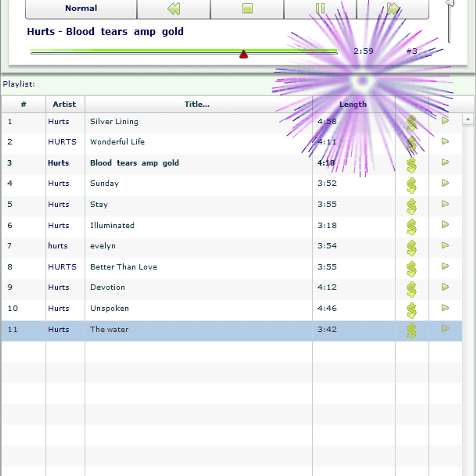
Task: Play The water using row arrow
Action: click(445, 329)
